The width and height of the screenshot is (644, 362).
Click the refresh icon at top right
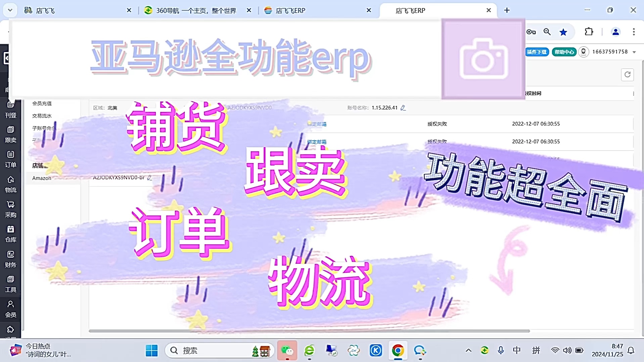tap(627, 74)
